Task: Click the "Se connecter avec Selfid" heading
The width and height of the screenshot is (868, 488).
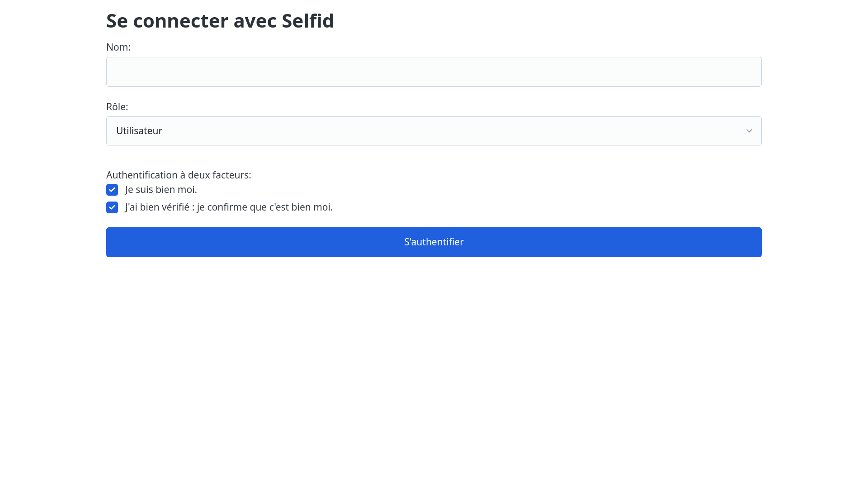Action: 220,21
